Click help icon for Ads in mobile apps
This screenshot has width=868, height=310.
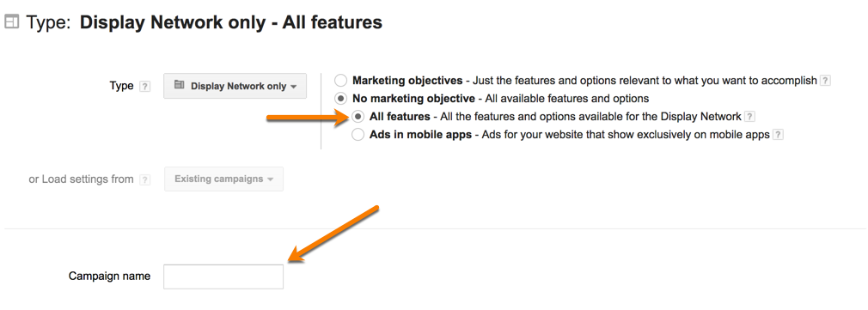pyautogui.click(x=778, y=135)
